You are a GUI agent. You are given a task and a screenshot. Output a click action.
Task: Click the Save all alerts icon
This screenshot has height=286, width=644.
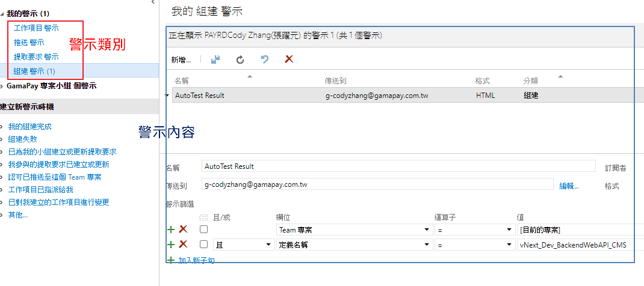tap(215, 59)
